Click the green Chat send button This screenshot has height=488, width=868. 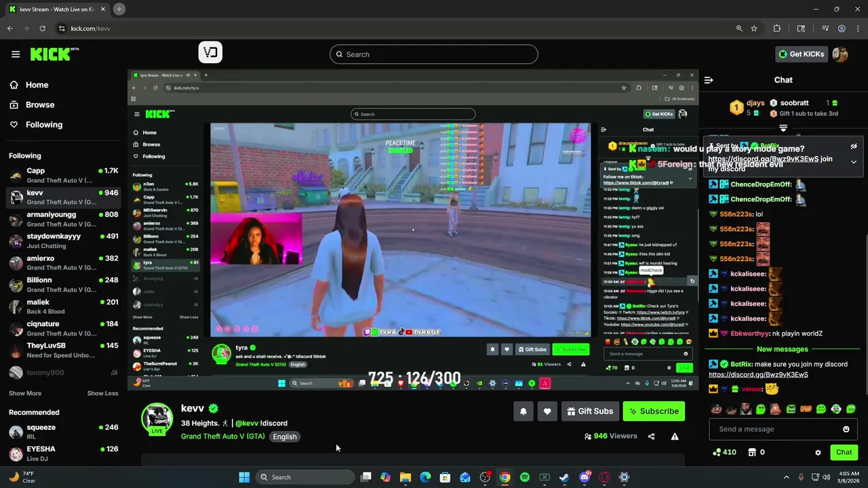tap(844, 452)
